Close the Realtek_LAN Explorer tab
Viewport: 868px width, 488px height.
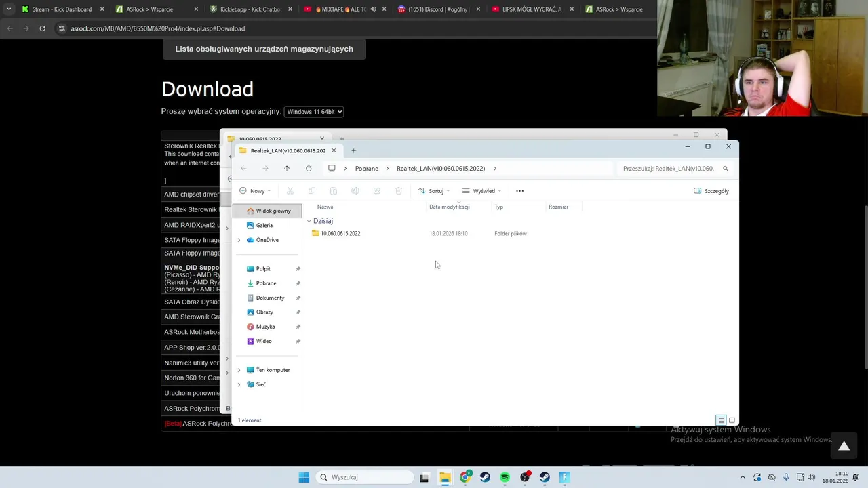(x=334, y=150)
